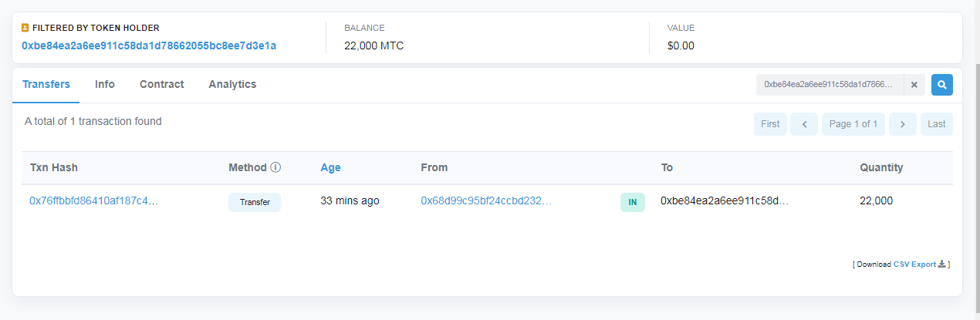The width and height of the screenshot is (980, 320).
Task: Switch to the Transfers tab
Action: click(x=46, y=85)
